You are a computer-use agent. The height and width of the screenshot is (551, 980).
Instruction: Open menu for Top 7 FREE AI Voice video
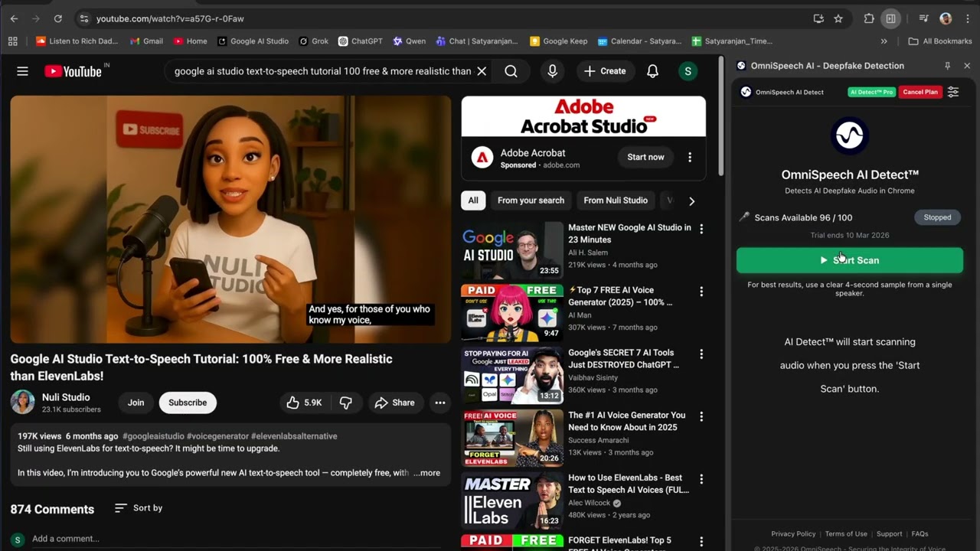(x=701, y=292)
